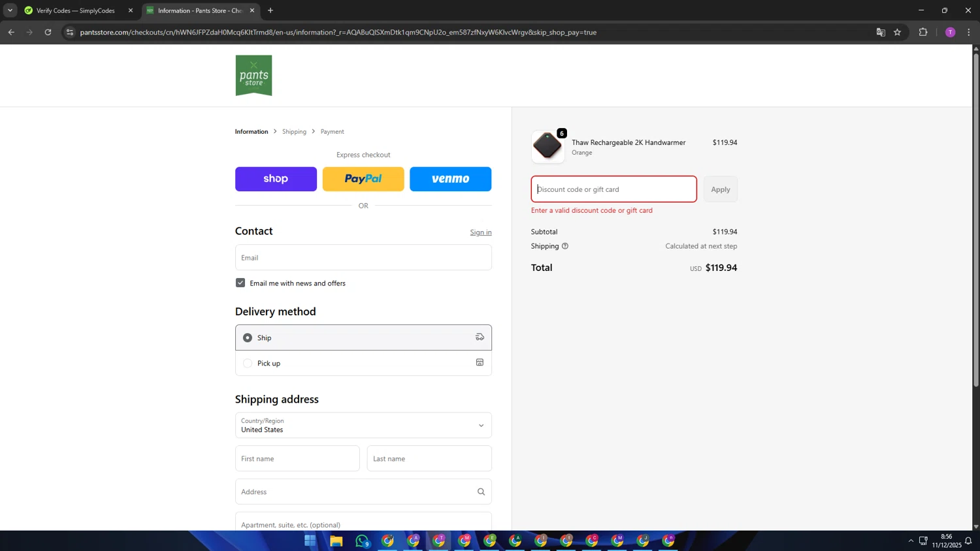Click the store pickup icon
Screen dimensions: 980x551
tap(480, 362)
